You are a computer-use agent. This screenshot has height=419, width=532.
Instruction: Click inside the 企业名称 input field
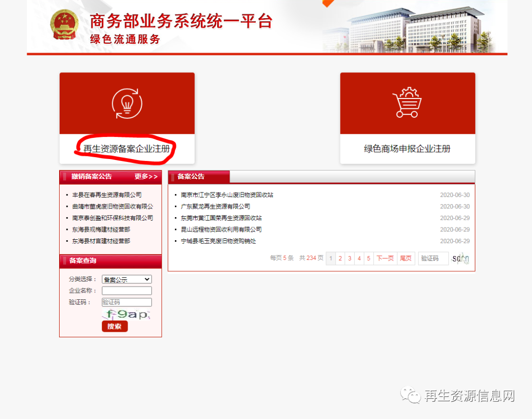(x=127, y=290)
